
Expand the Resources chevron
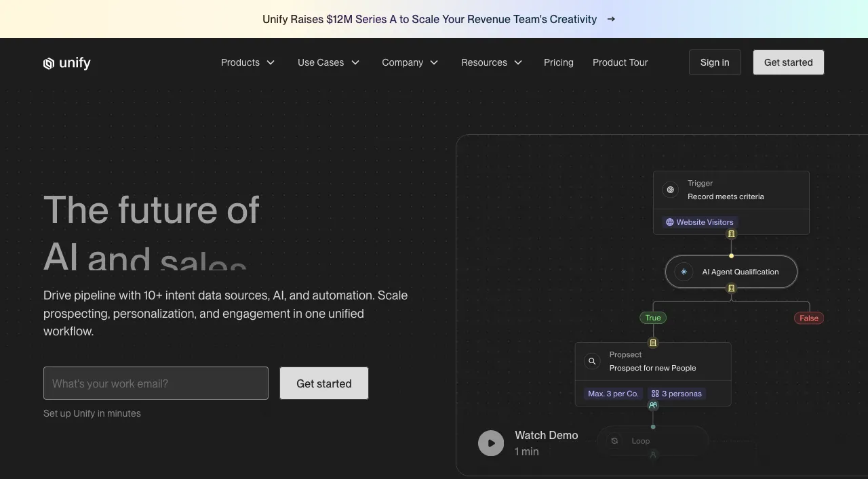tap(518, 62)
